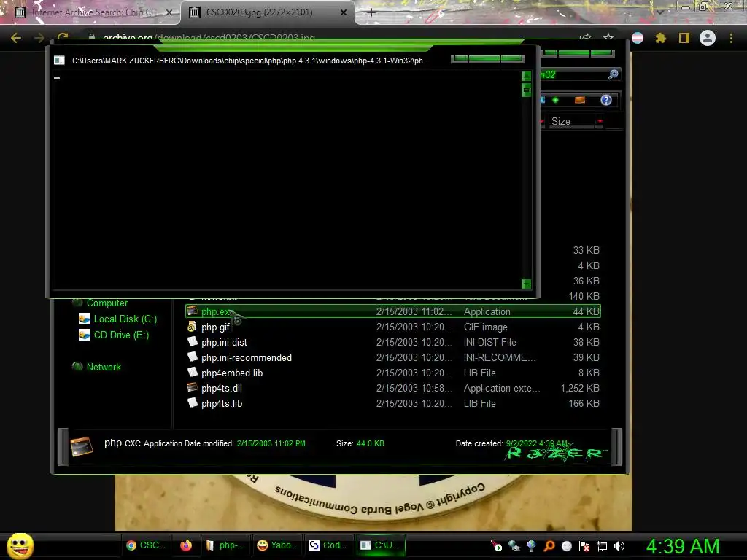This screenshot has height=560, width=747.
Task: Close the CSCD0203.jpg tab
Action: click(x=344, y=13)
